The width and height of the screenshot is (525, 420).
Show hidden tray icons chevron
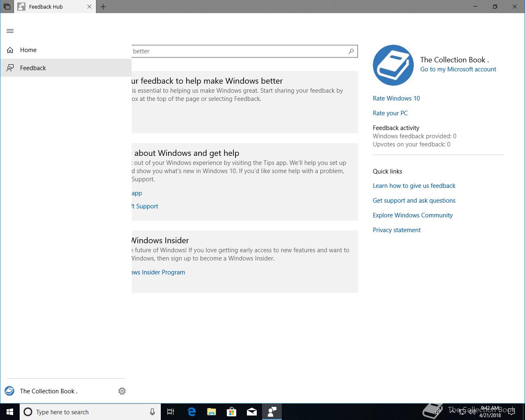[452, 412]
